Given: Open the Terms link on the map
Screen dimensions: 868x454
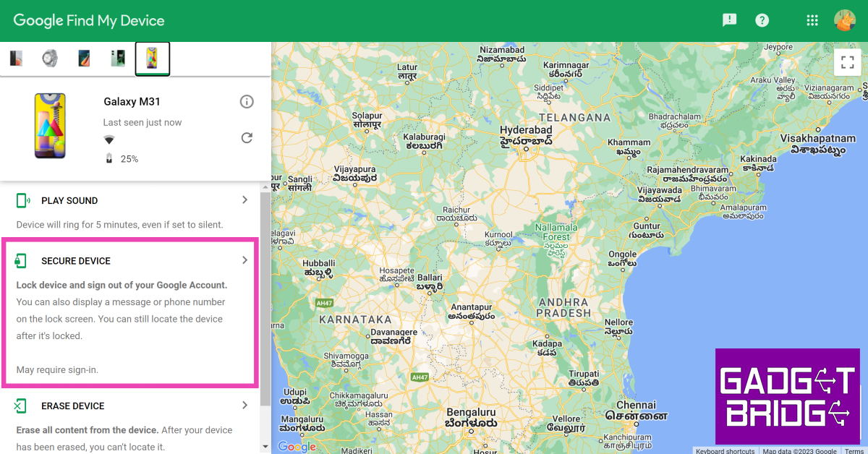Looking at the screenshot, I should (x=854, y=450).
